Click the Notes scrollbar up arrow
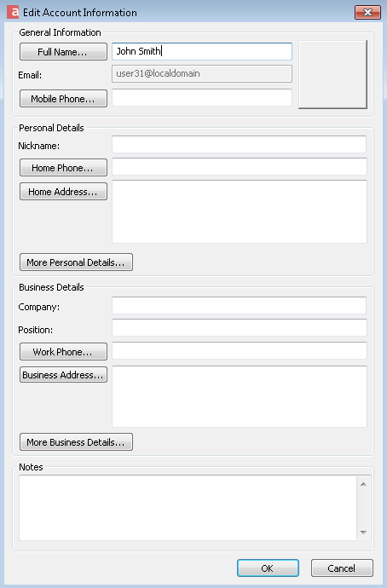The height and width of the screenshot is (588, 387). pyautogui.click(x=363, y=484)
